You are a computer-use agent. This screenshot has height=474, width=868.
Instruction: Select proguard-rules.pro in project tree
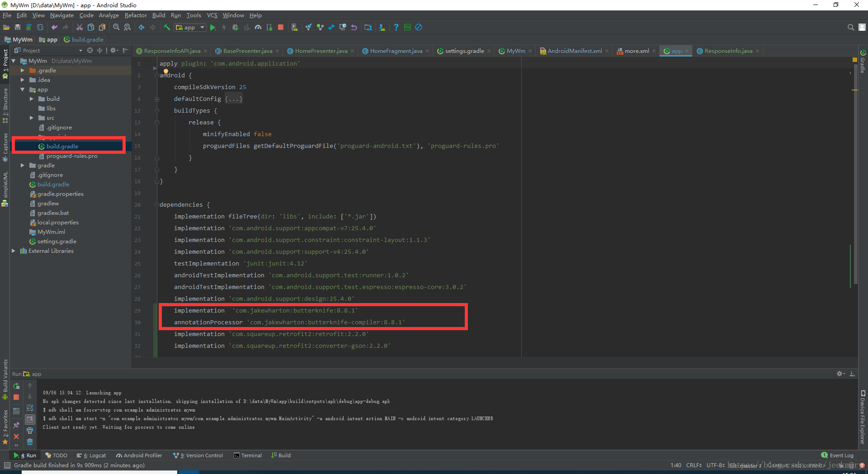pyautogui.click(x=72, y=156)
